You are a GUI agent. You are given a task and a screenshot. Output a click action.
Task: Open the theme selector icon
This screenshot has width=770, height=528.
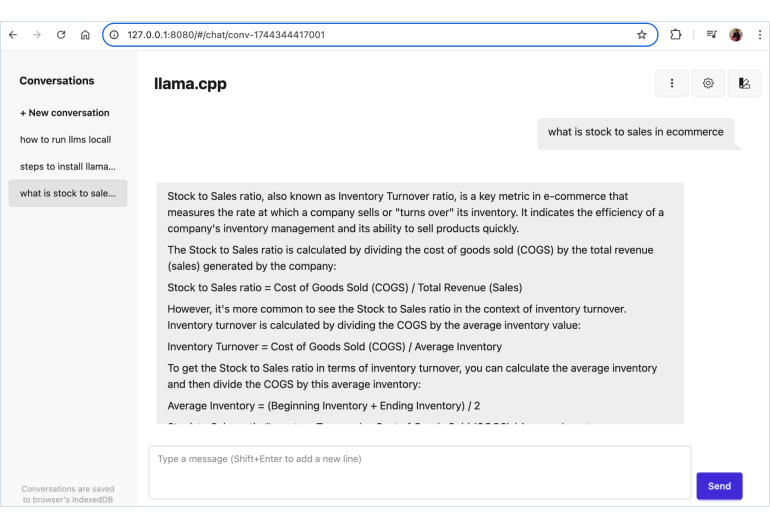pyautogui.click(x=744, y=83)
